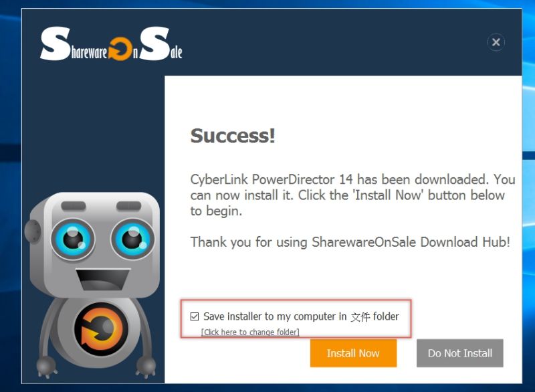Image resolution: width=535 pixels, height=392 pixels.
Task: Click the robot's chest arrow emblem
Action: click(101, 329)
